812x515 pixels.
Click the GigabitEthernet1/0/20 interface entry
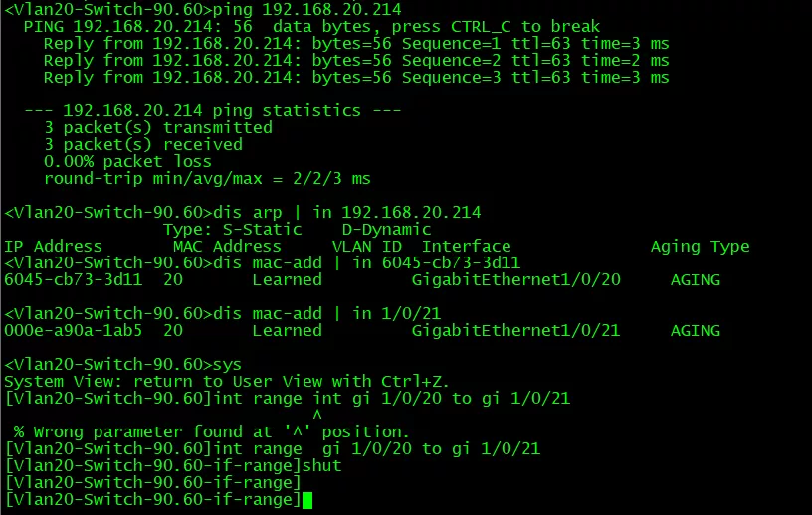pos(515,280)
